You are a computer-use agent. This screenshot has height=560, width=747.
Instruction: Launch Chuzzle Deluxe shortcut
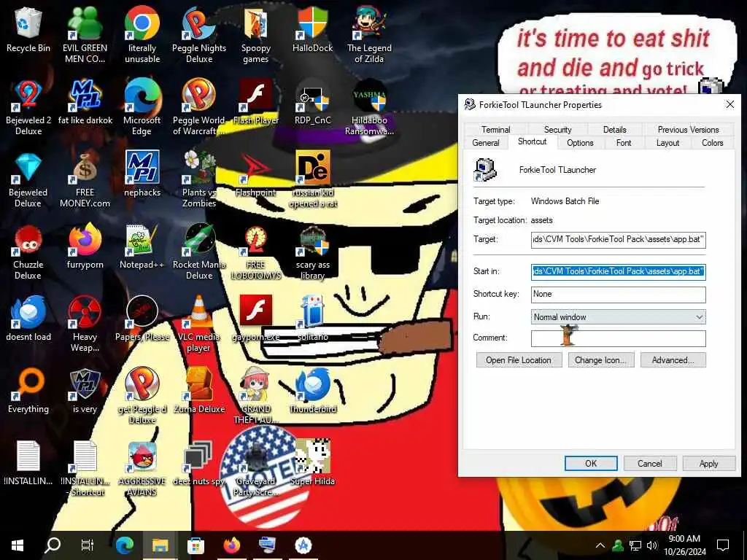point(28,252)
